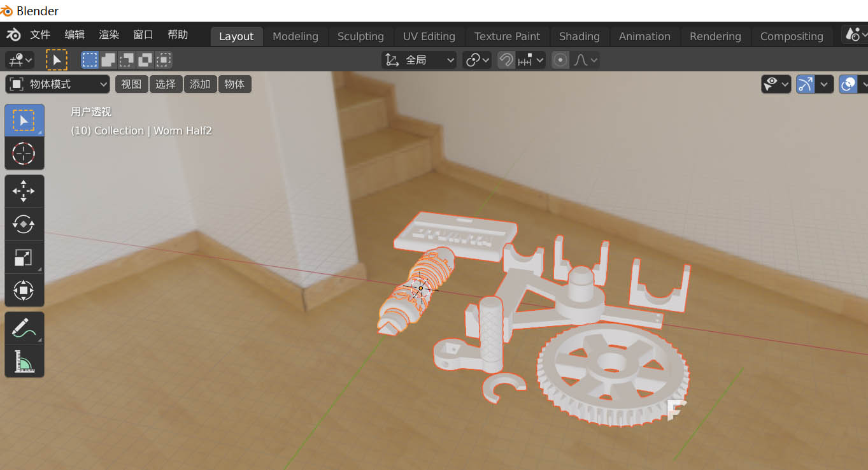Select the Scale tool

click(x=24, y=257)
